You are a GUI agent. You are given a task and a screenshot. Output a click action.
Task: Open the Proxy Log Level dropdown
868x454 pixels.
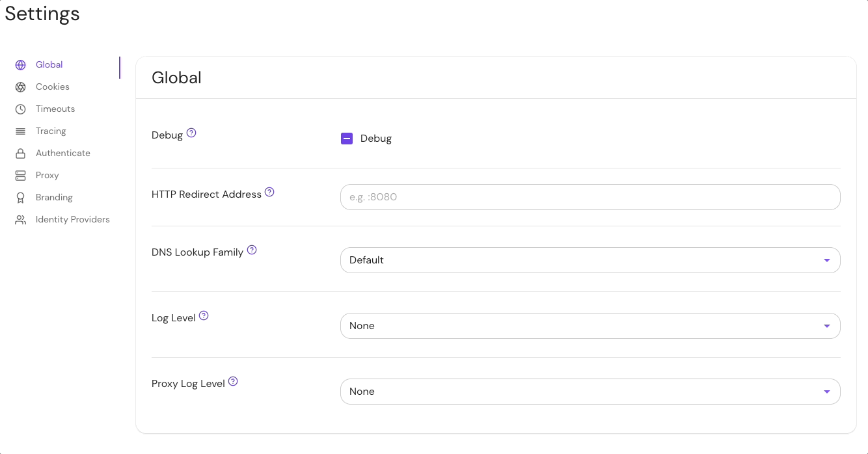(x=590, y=392)
